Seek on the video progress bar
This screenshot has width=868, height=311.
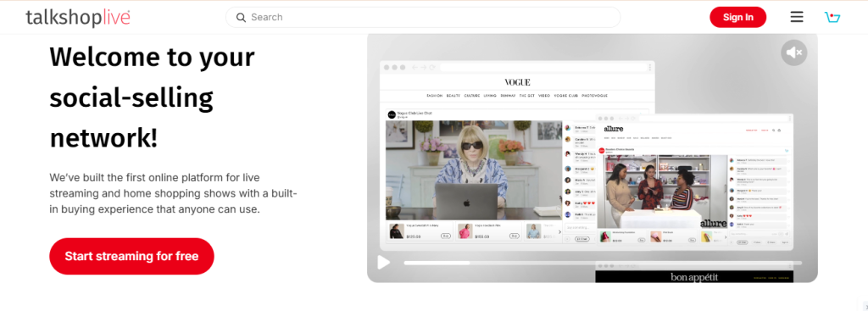[603, 263]
